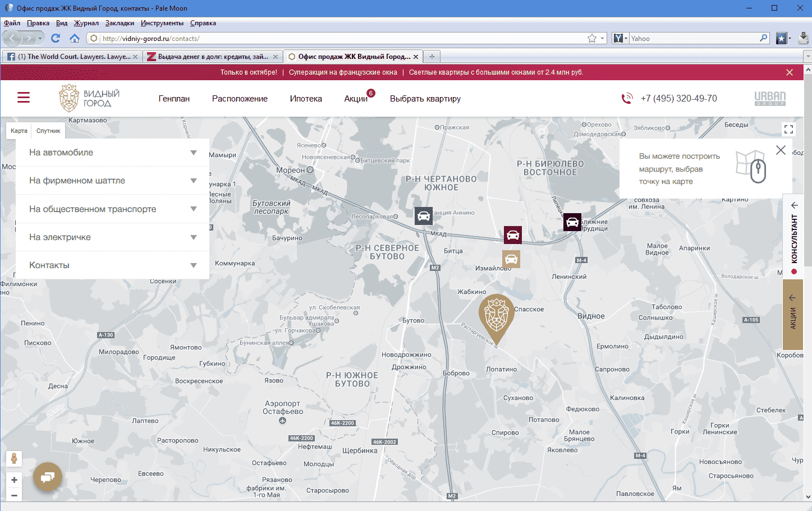Expand the На автомобиле section
Screen dimensions: 812x511
point(112,153)
